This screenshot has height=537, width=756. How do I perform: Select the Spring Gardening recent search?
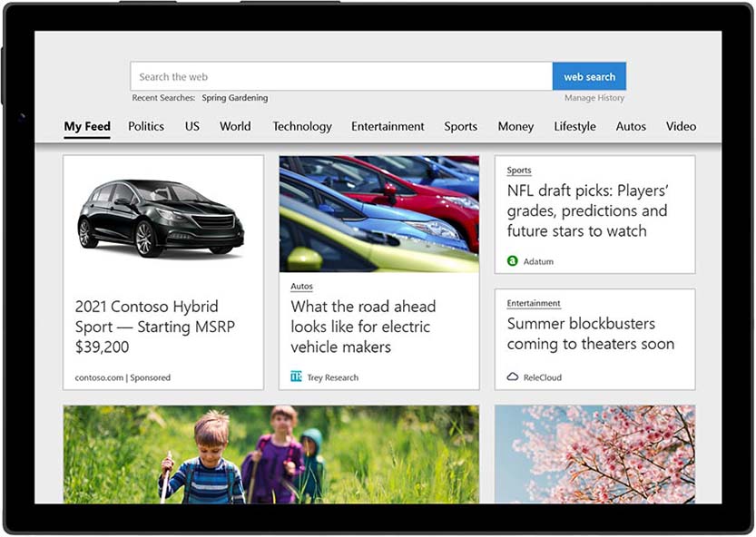tap(234, 98)
